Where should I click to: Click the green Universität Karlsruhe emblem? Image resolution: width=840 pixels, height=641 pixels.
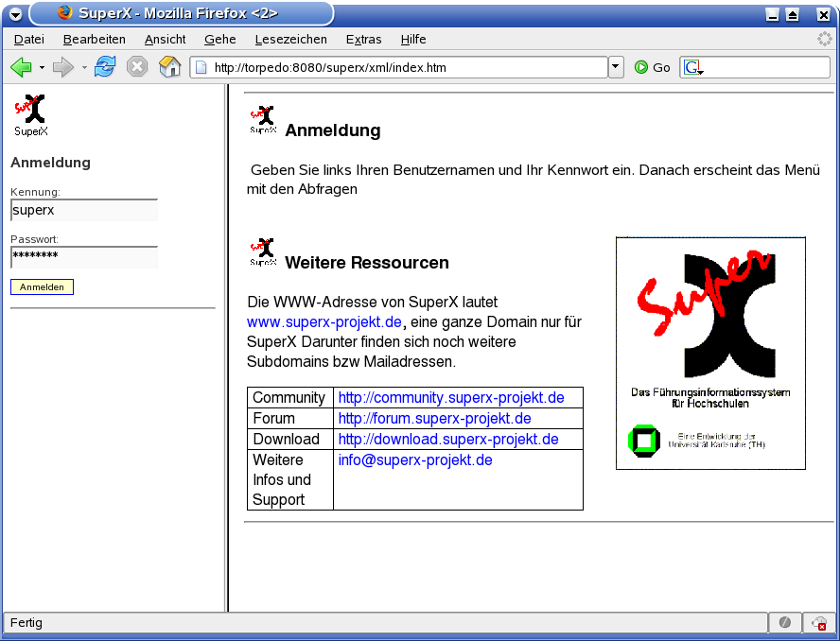coord(644,441)
